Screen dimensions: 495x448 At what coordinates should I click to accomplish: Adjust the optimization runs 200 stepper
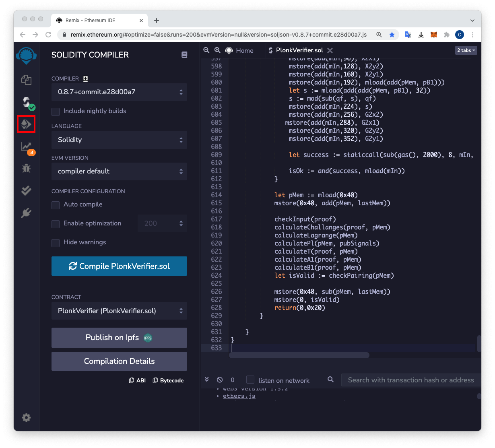[x=163, y=223]
